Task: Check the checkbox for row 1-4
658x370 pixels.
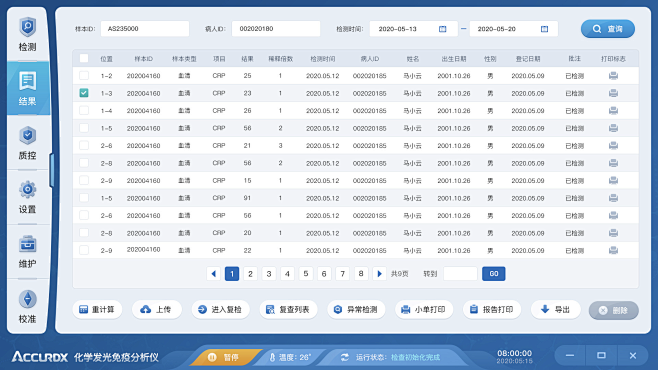Action: coord(84,110)
